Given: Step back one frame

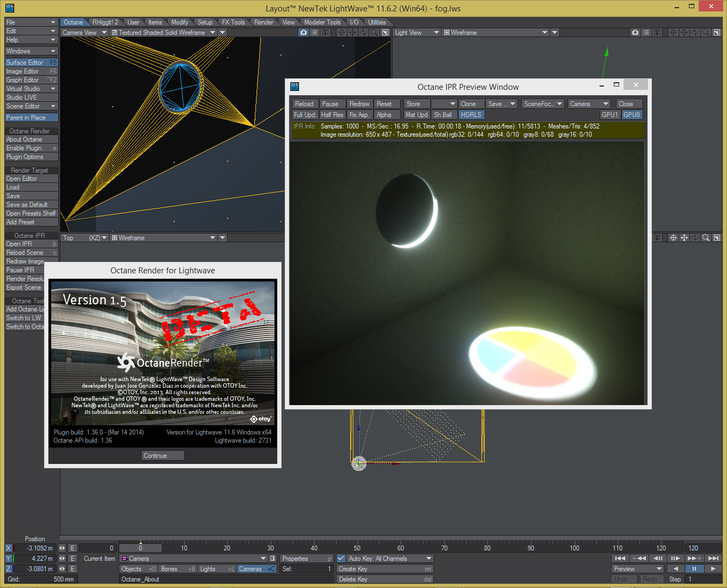Looking at the screenshot, I should [x=658, y=558].
